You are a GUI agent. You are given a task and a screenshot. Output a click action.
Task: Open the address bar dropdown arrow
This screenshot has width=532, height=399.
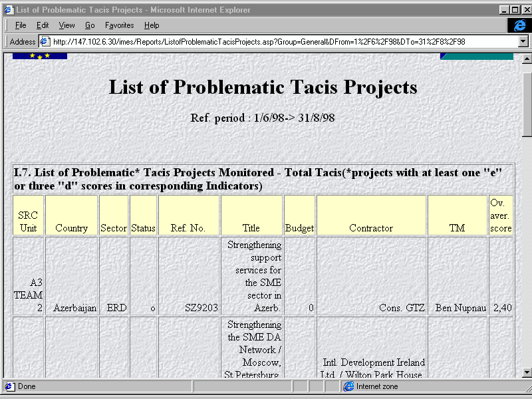523,41
